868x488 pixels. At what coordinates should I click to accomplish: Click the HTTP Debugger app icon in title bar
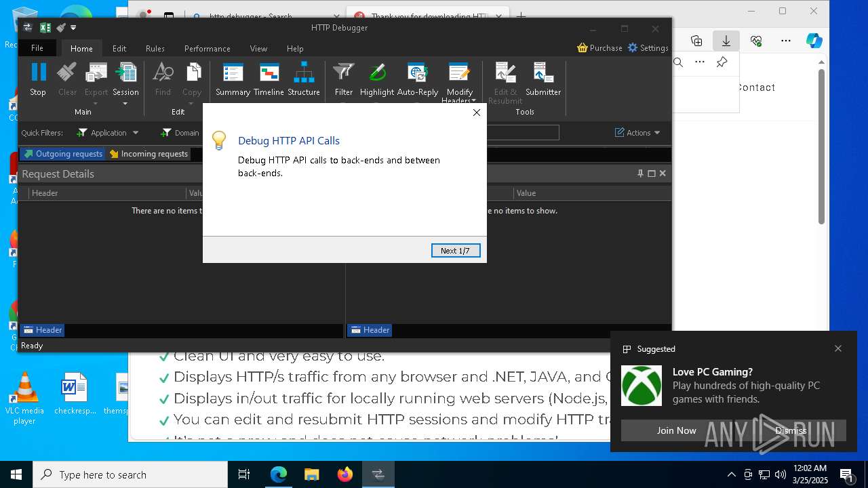click(x=28, y=28)
